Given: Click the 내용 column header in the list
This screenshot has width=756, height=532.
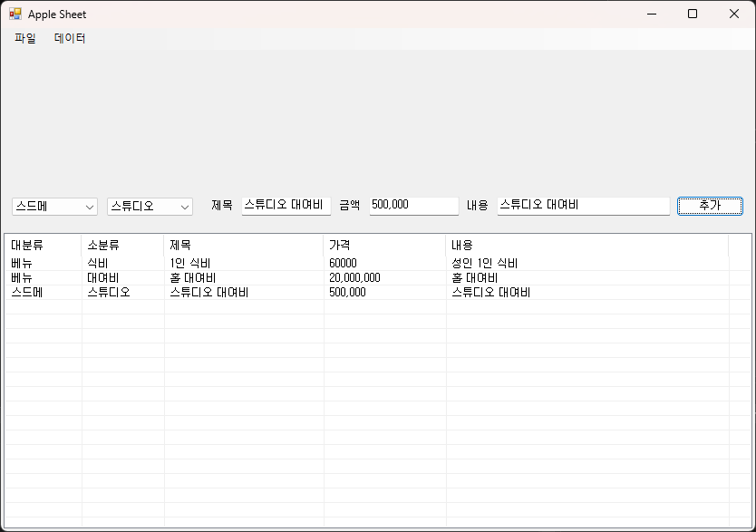Looking at the screenshot, I should pyautogui.click(x=586, y=246).
